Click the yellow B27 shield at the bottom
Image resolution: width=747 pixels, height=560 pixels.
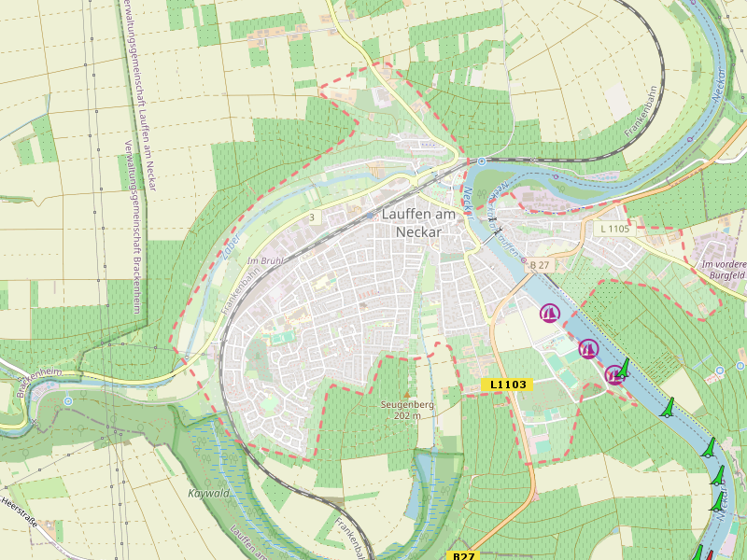[x=464, y=556]
